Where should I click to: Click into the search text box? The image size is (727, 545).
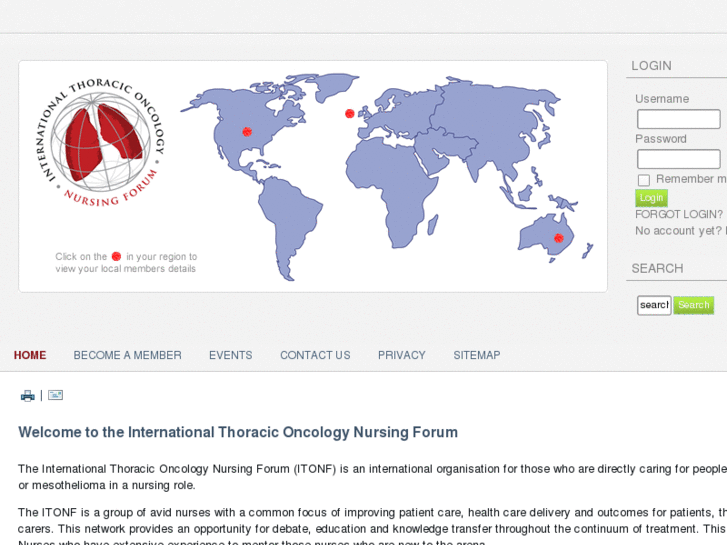click(654, 305)
